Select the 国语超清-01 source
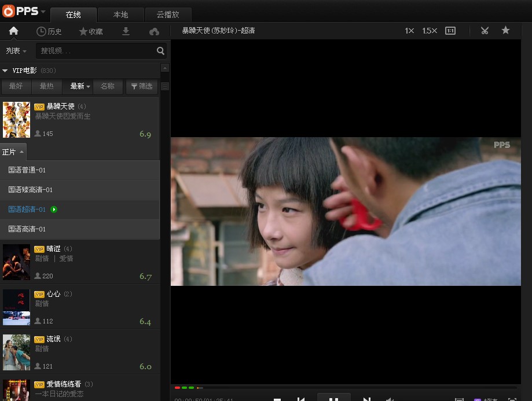This screenshot has height=401, width=532. (80, 209)
